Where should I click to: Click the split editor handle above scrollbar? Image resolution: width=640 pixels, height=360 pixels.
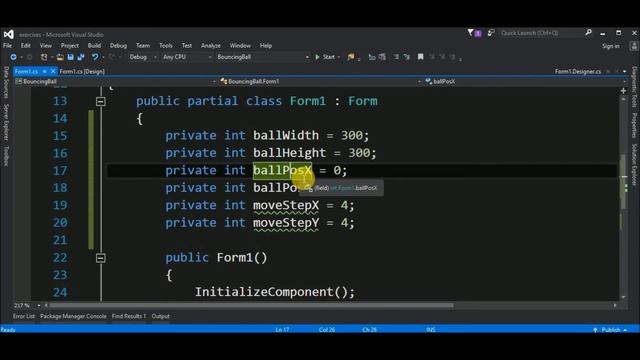click(x=623, y=91)
